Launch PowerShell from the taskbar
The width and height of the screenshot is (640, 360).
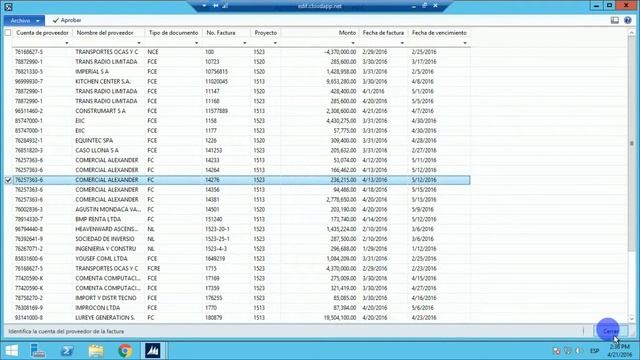67,351
